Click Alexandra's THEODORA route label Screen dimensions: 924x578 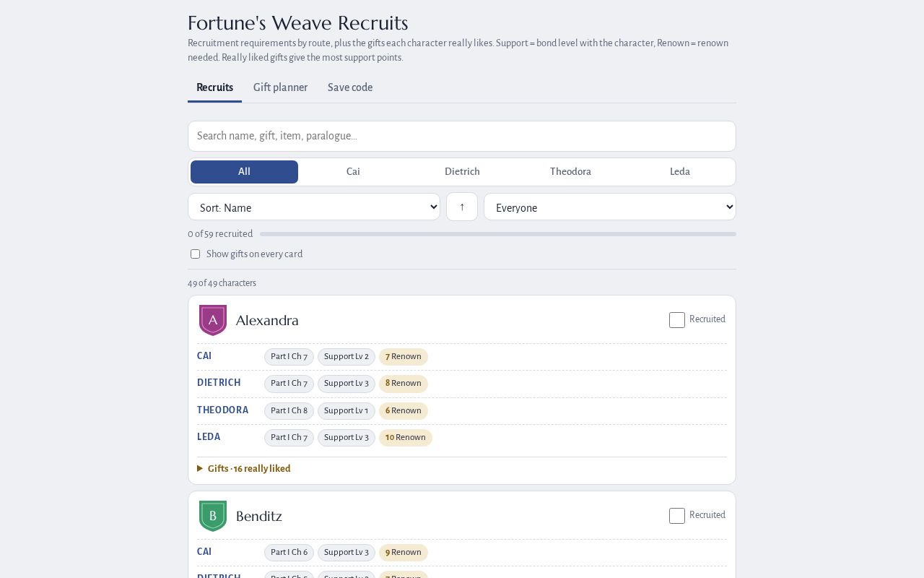click(222, 410)
